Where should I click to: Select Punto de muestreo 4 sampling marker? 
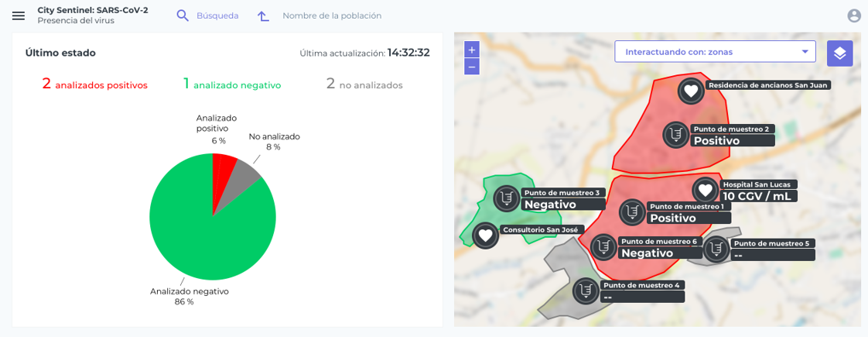pyautogui.click(x=586, y=291)
